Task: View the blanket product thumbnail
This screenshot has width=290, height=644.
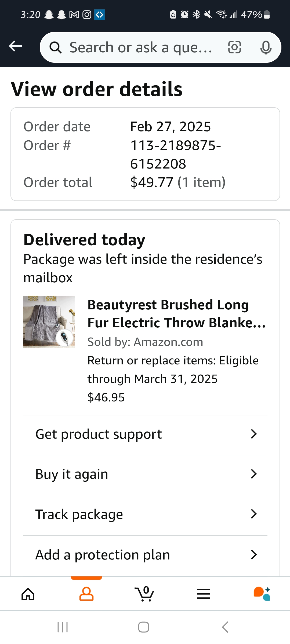Action: 49,322
